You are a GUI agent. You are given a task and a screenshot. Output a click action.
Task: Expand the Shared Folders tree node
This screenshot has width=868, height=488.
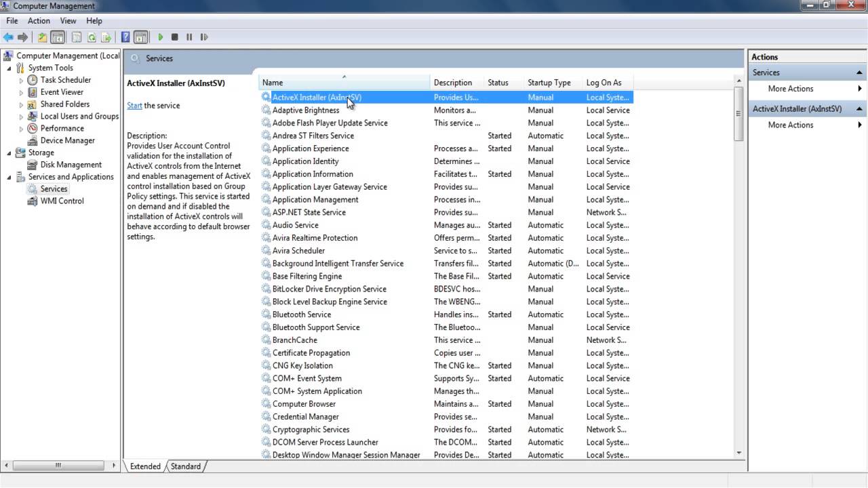(x=21, y=104)
